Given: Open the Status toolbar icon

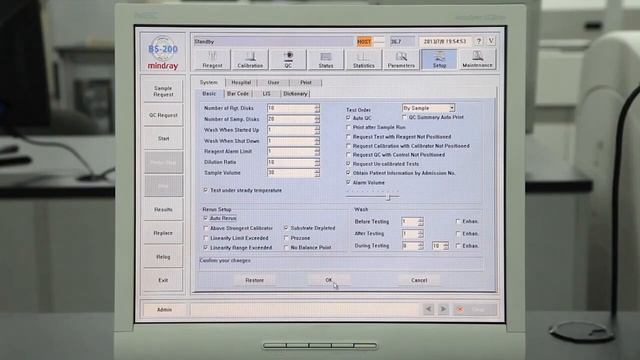Looking at the screenshot, I should click(326, 60).
